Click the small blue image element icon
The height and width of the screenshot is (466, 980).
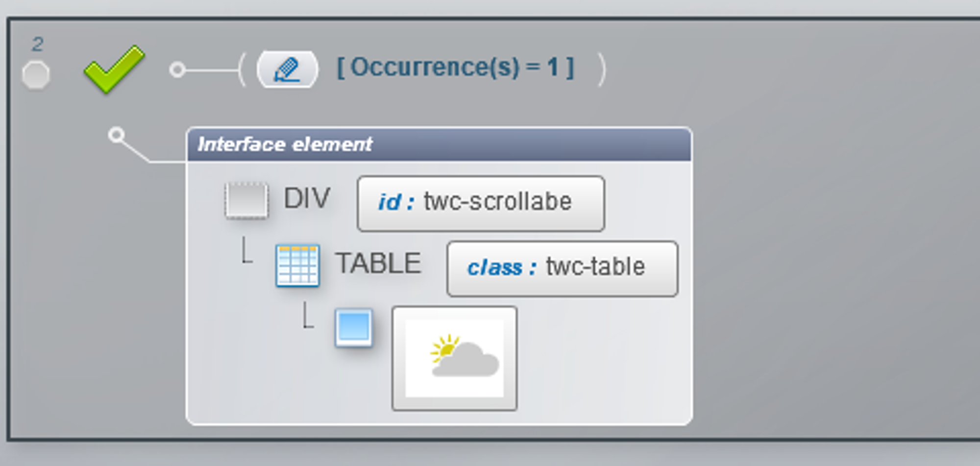pyautogui.click(x=353, y=327)
